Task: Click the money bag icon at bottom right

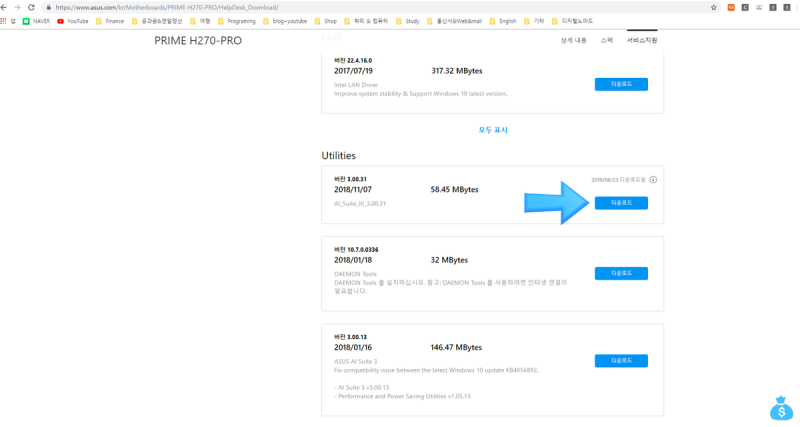Action: 781,408
